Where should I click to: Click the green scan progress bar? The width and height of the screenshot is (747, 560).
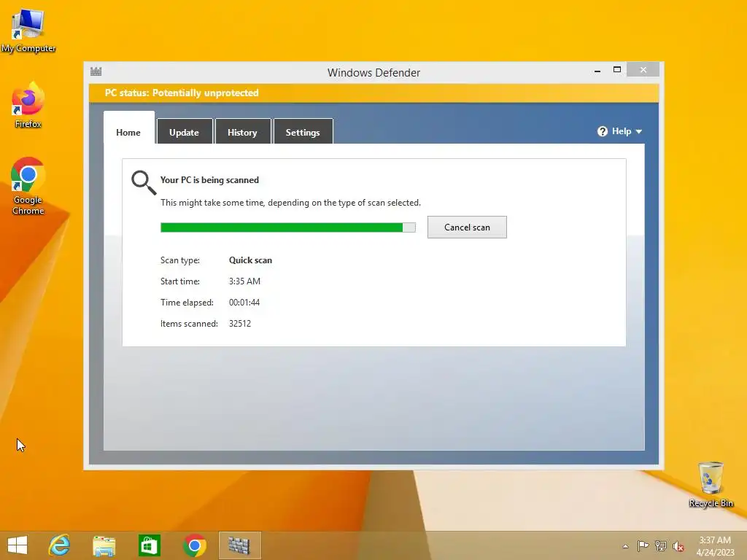tap(287, 227)
